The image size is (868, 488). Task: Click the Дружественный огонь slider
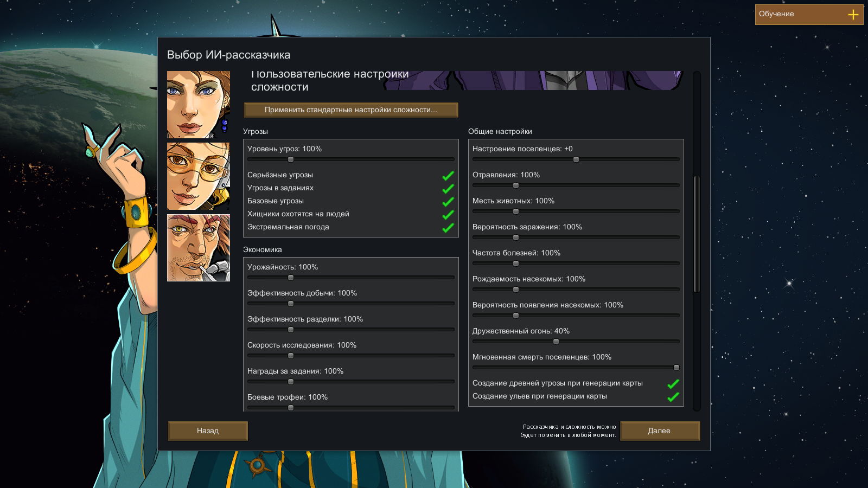coord(576,342)
